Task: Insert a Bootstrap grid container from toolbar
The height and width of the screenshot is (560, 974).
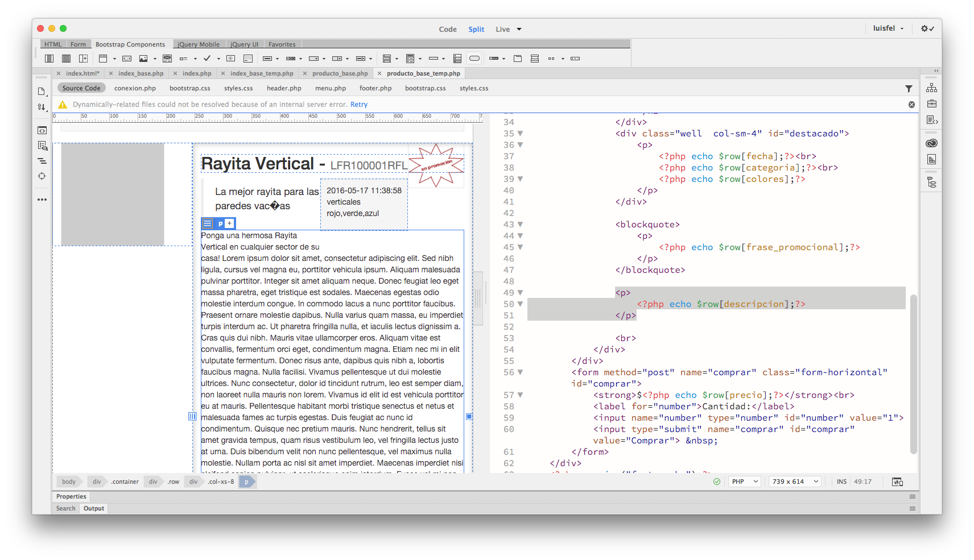Action: [x=49, y=59]
